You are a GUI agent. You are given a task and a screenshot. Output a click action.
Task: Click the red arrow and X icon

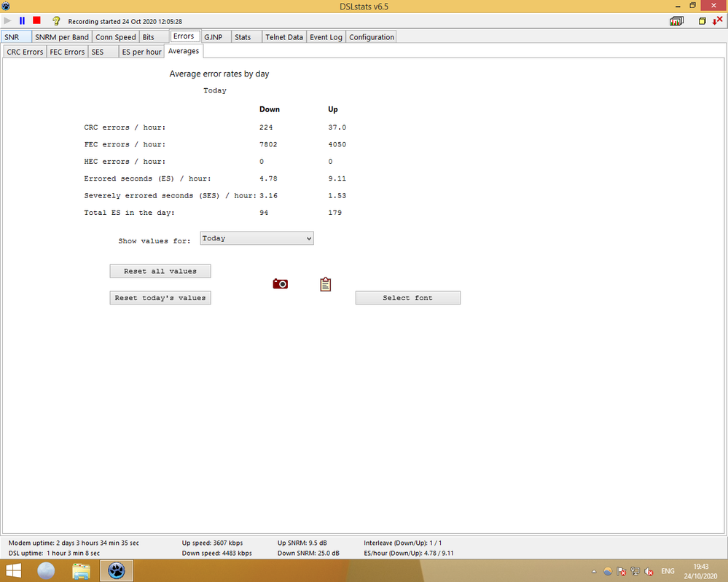717,21
